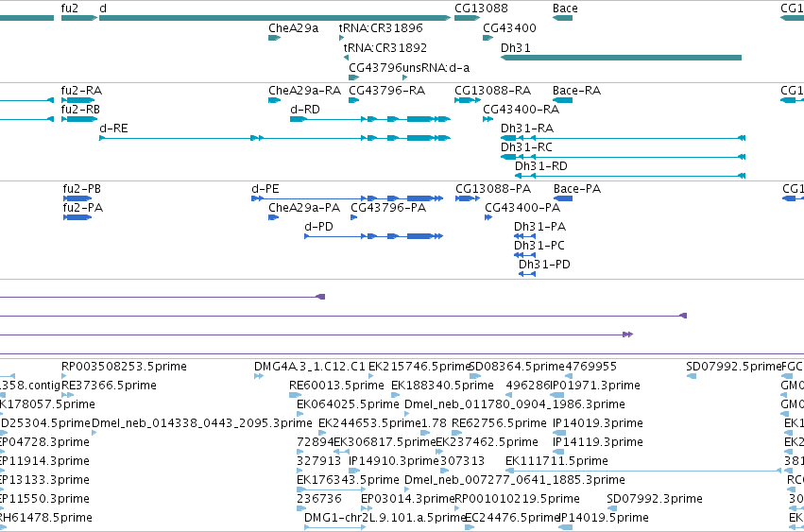
Task: Click the Bace gene glyph arrow
Action: (562, 18)
